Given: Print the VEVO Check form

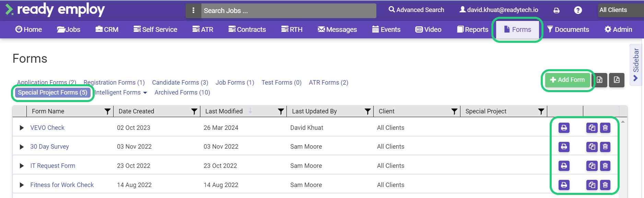Looking at the screenshot, I should click(x=564, y=128).
